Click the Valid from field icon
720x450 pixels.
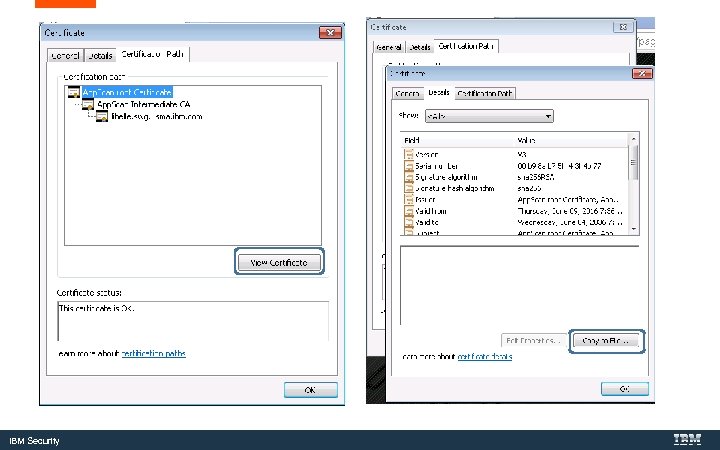pos(409,211)
